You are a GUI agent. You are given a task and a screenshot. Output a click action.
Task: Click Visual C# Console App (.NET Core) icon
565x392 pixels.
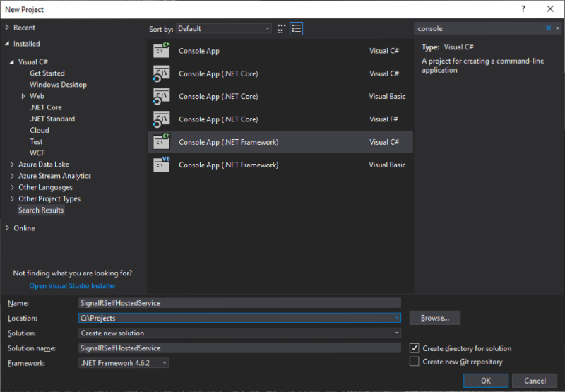[161, 73]
